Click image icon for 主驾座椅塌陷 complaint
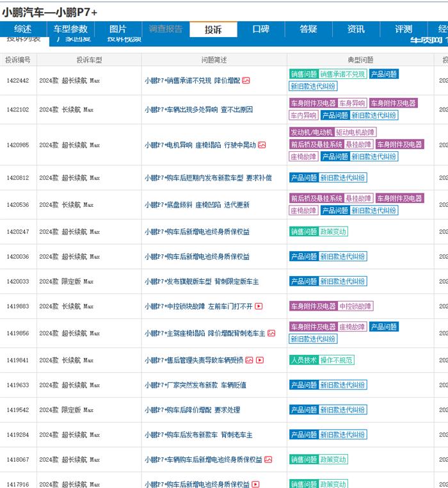The image size is (448, 488). [271, 333]
